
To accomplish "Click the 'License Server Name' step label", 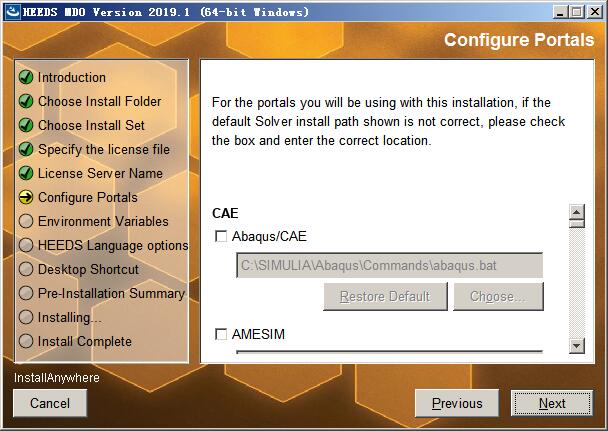I will coord(100,174).
